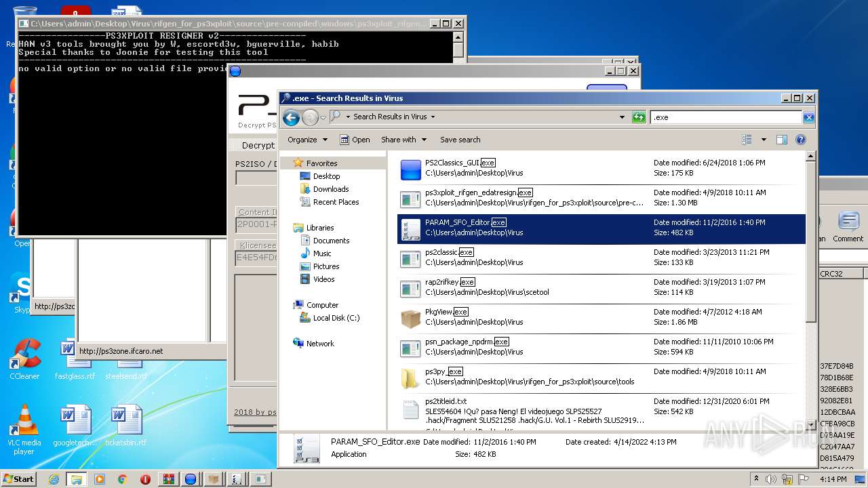Select Network in navigation pane
This screenshot has width=868, height=488.
pos(320,344)
